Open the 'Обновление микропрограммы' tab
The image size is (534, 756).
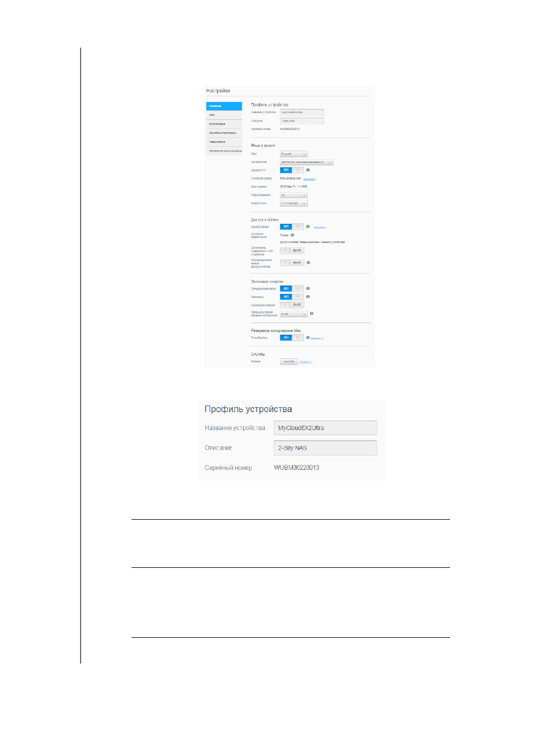click(224, 151)
